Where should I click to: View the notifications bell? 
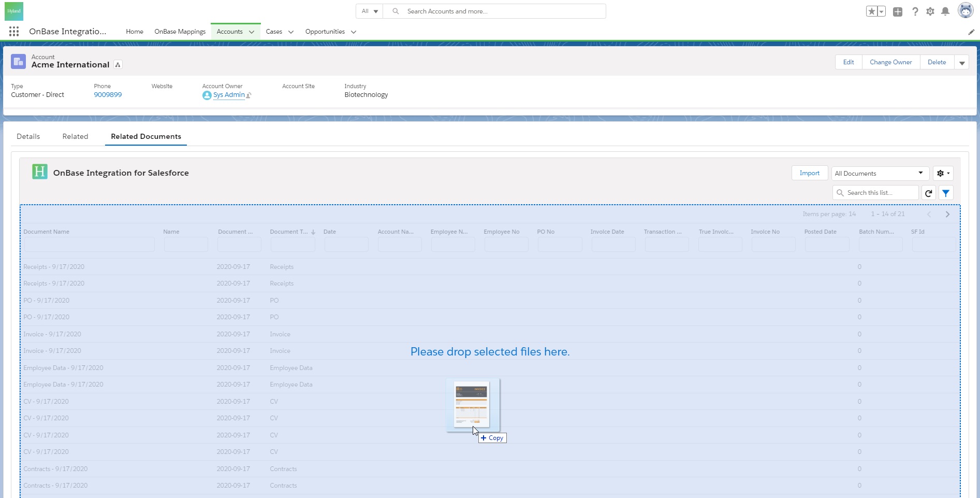945,11
